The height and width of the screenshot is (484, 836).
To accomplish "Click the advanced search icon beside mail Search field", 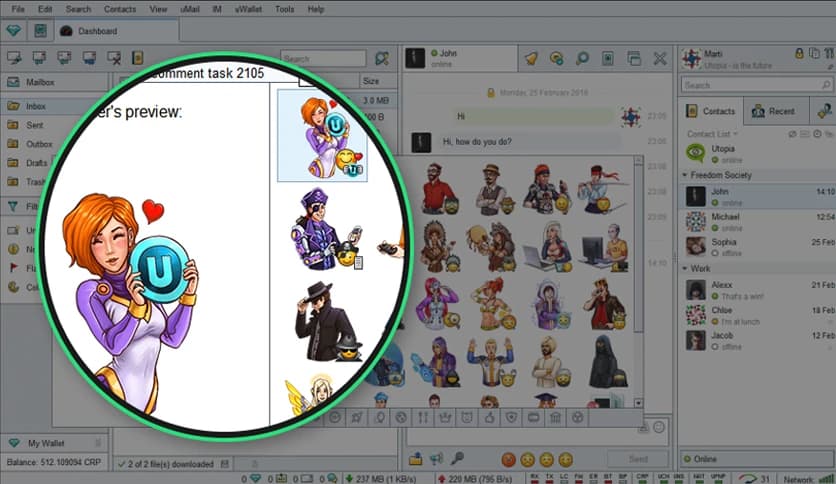I will point(382,59).
